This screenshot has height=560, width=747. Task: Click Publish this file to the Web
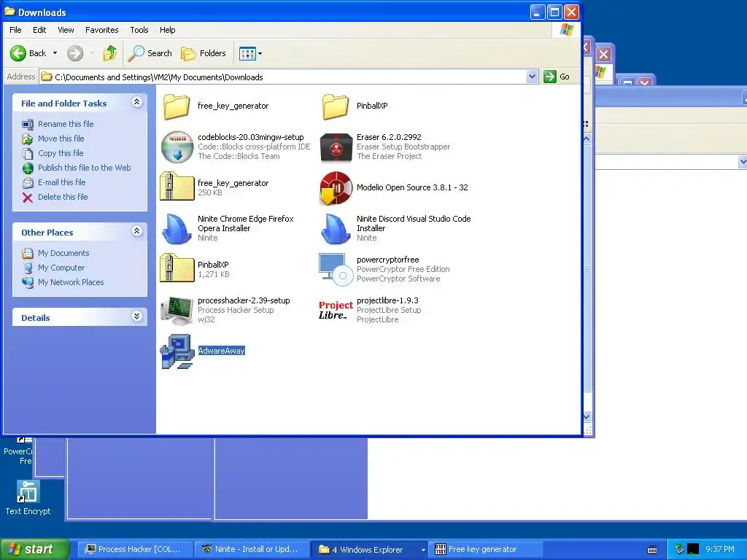[85, 168]
